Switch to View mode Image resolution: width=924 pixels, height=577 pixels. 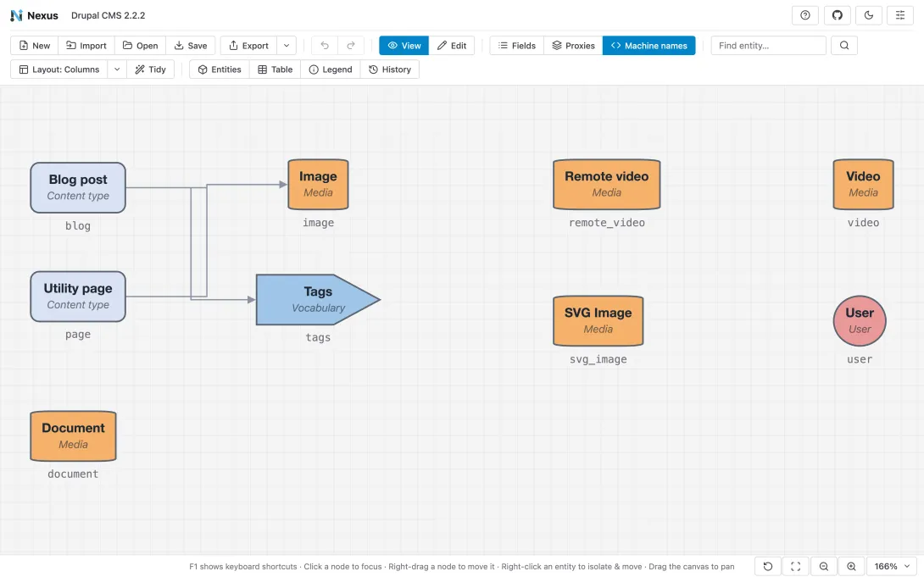(x=404, y=46)
